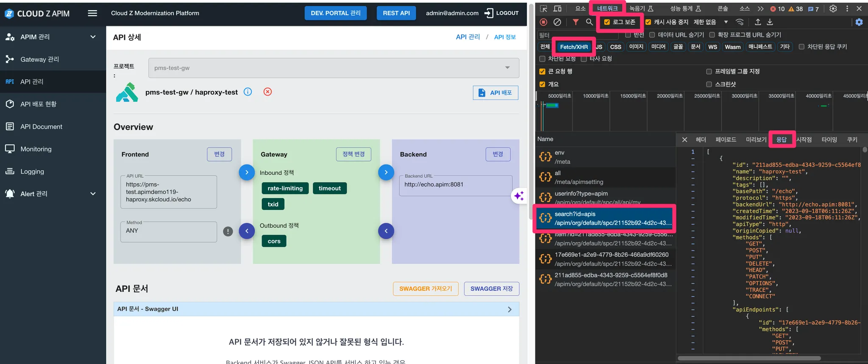Switch to the 미리보기 detail tab
The width and height of the screenshot is (868, 364).
click(x=756, y=140)
